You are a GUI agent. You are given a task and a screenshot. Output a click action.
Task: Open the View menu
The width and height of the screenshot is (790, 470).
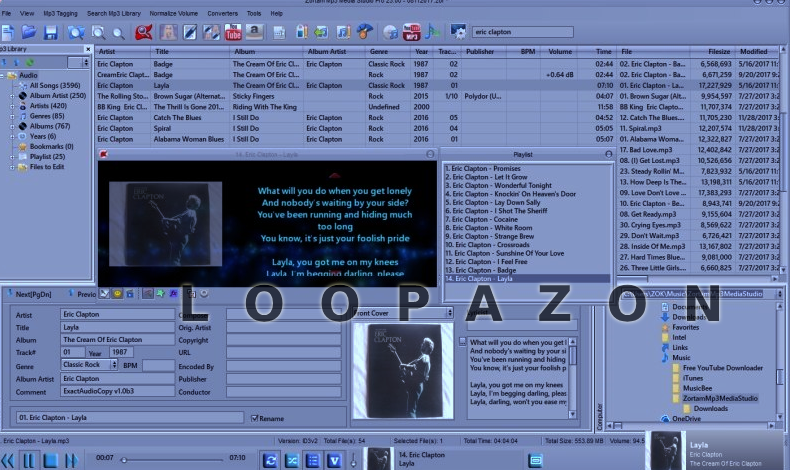[27, 14]
